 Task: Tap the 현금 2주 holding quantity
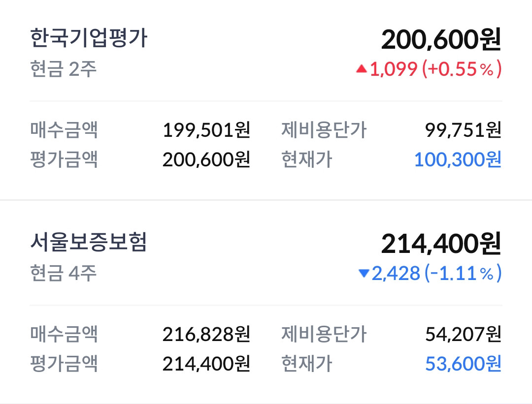point(63,69)
